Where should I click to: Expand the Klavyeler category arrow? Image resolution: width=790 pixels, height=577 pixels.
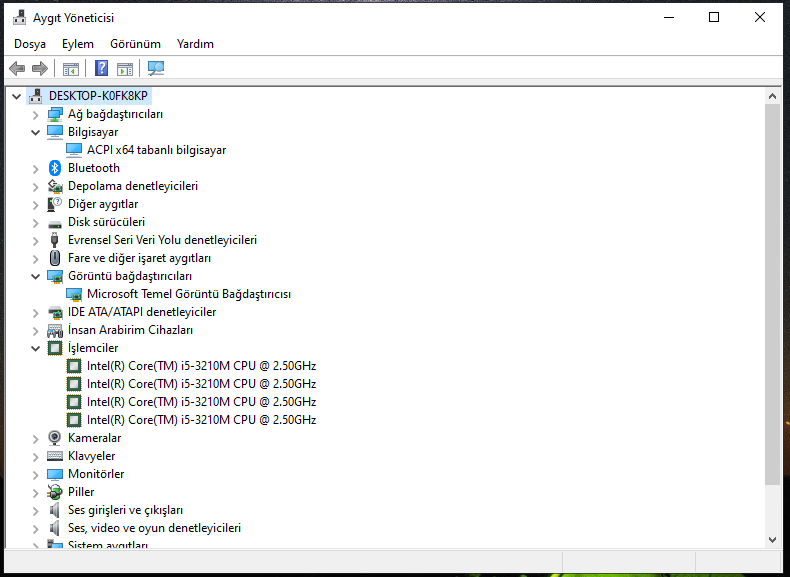point(35,457)
